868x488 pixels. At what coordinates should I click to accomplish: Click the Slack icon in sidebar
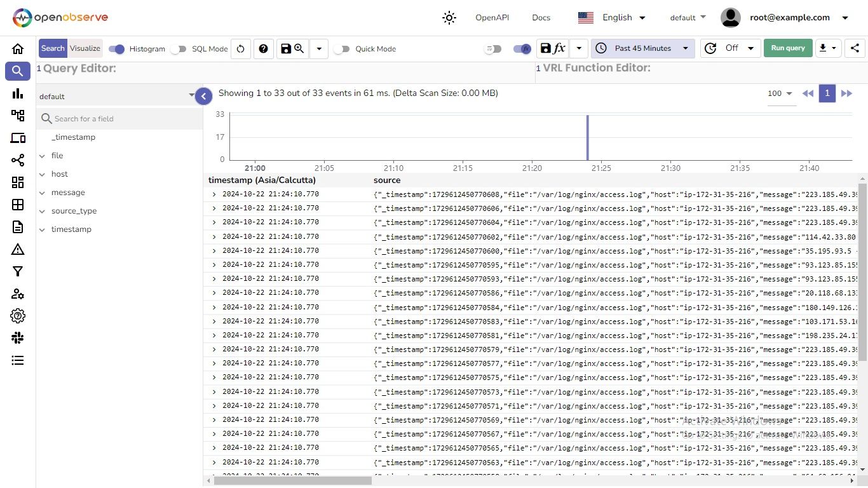point(17,337)
